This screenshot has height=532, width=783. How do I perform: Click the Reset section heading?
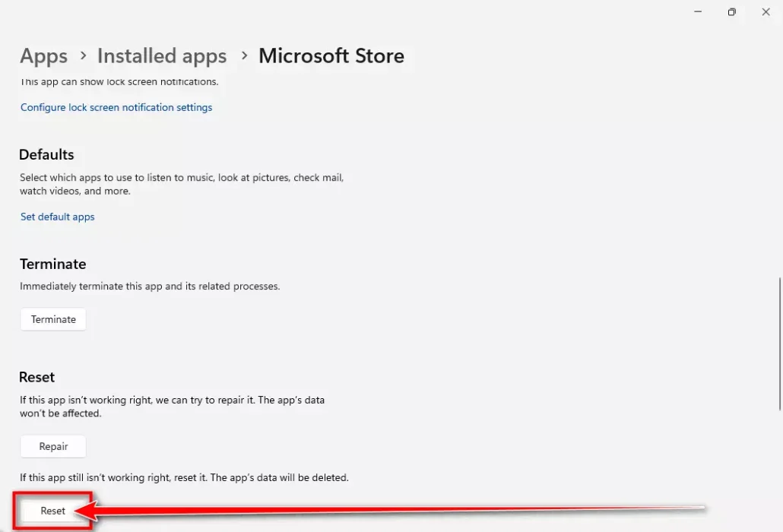[37, 377]
